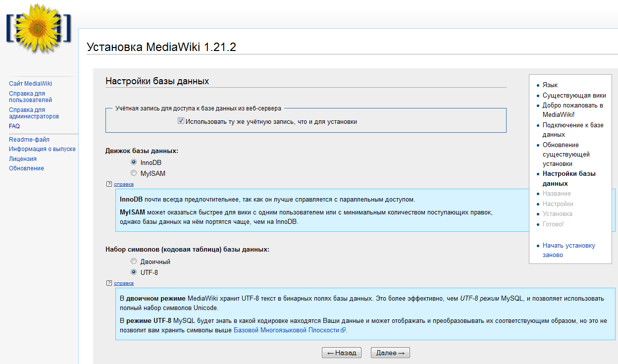618x364 pixels.
Task: Click the Набор символов (кодовая таблица) label
Action: (x=188, y=250)
